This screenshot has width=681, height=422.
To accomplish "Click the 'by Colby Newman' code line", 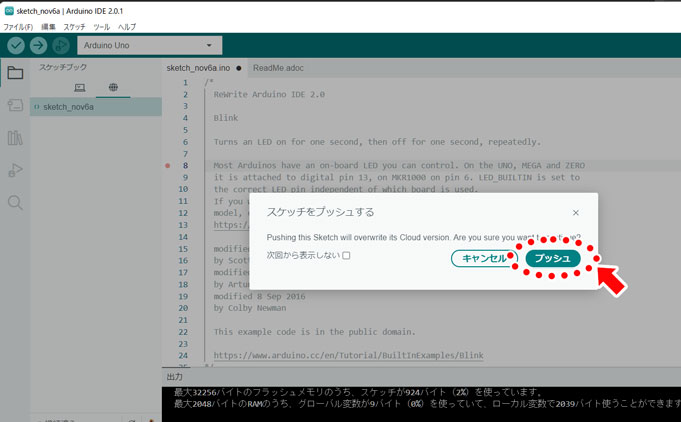I will click(x=250, y=308).
